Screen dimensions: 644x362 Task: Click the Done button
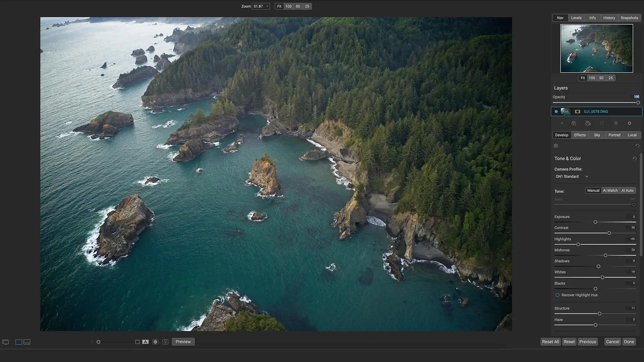point(629,342)
